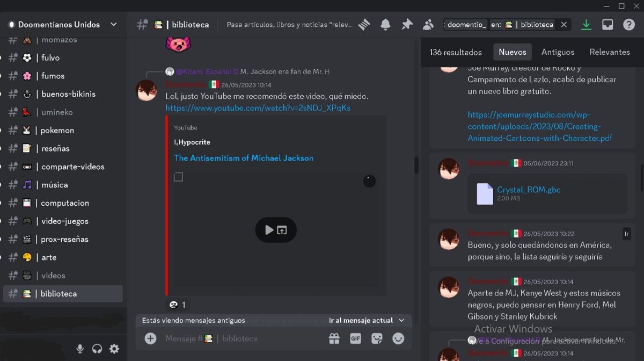Open user settings gear icon
The height and width of the screenshot is (361, 644).
click(x=114, y=349)
